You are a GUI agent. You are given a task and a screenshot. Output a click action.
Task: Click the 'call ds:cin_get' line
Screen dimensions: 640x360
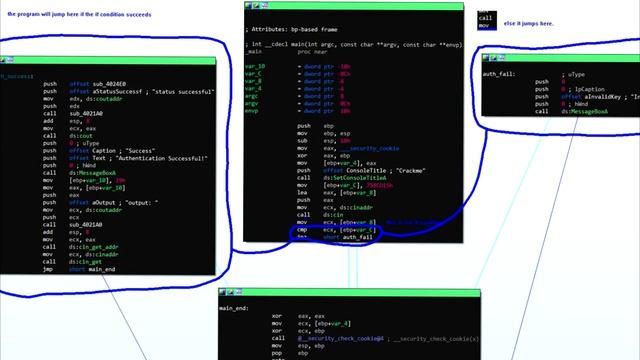pyautogui.click(x=73, y=262)
